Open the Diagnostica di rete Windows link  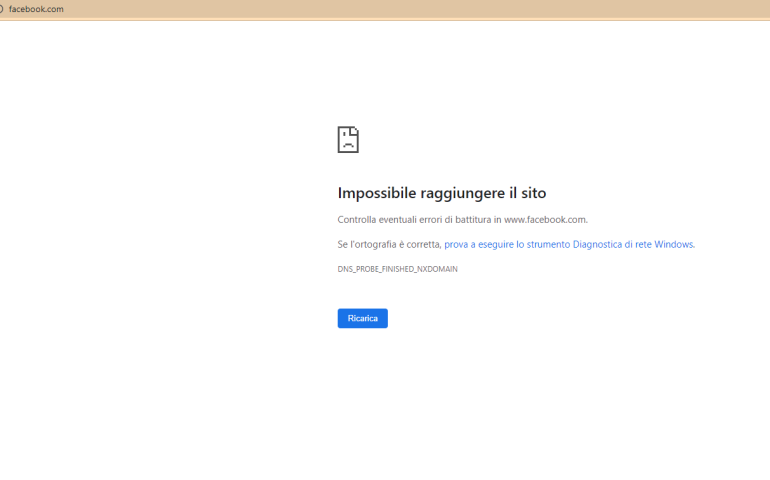(568, 244)
